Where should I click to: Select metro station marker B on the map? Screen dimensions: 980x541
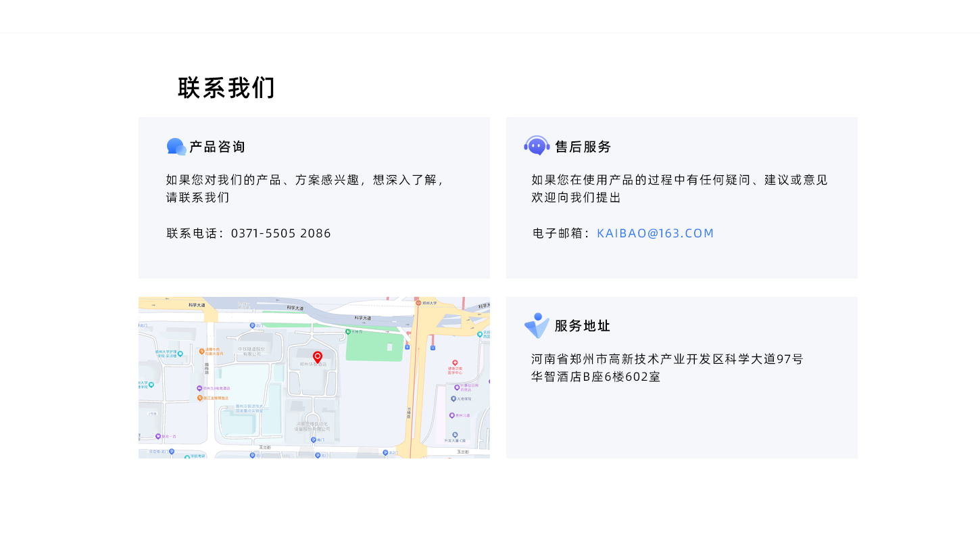click(x=407, y=348)
